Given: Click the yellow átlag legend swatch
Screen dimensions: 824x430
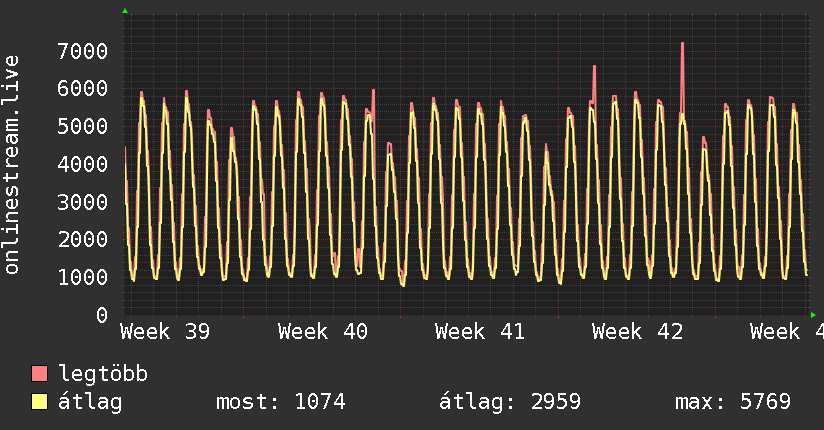Looking at the screenshot, I should click(x=39, y=402).
